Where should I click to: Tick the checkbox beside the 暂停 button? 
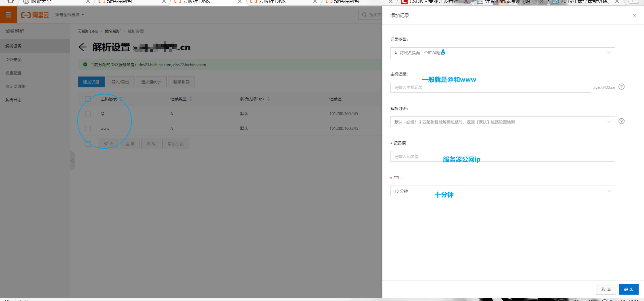pyautogui.click(x=88, y=144)
